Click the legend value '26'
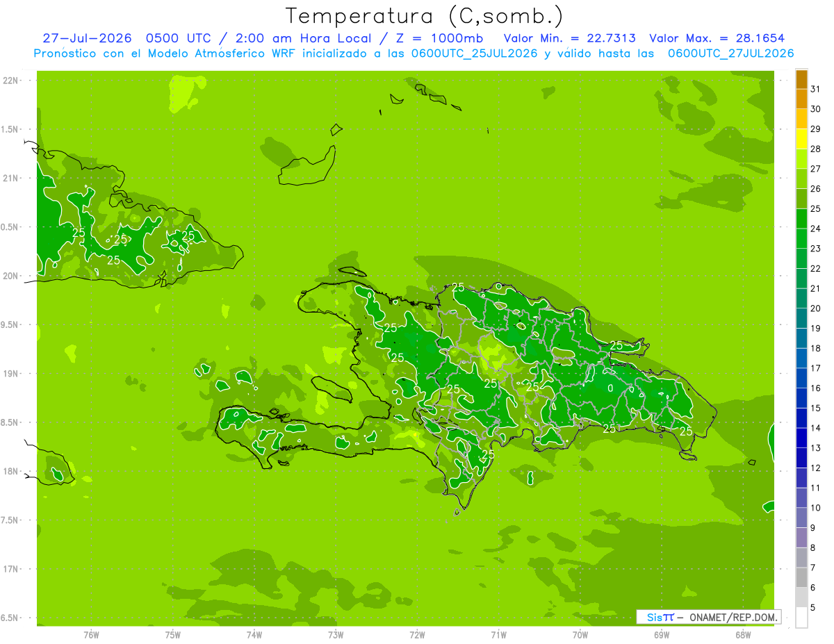The width and height of the screenshot is (834, 644). click(x=816, y=189)
